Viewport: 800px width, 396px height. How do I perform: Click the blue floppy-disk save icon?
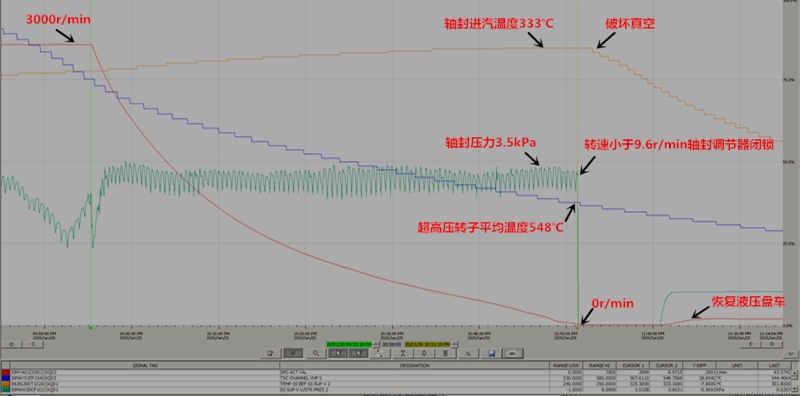coord(491,354)
